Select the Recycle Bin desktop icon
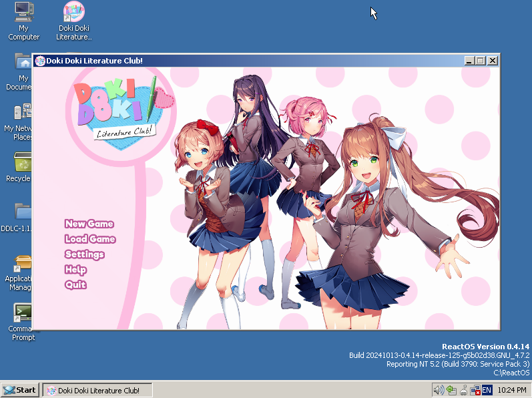The width and height of the screenshot is (532, 398). [21, 167]
